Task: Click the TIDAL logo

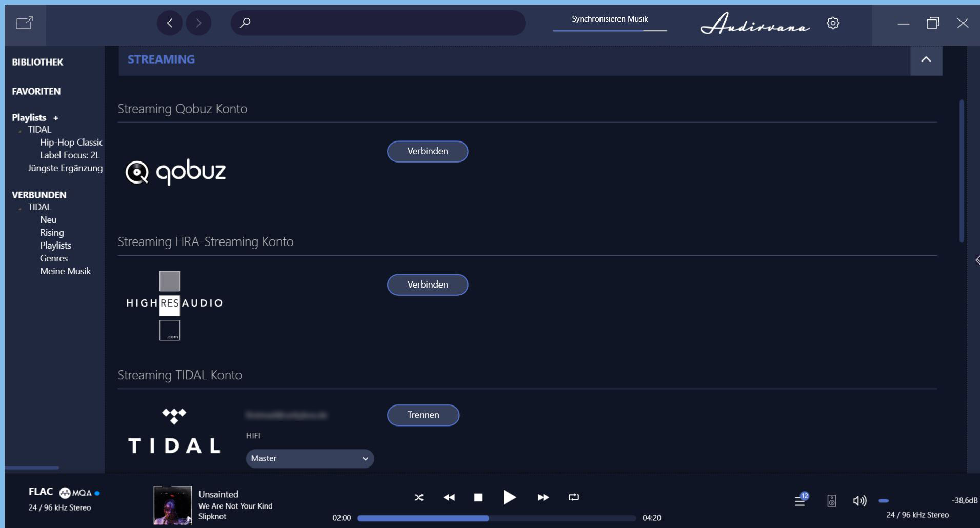Action: pos(174,431)
